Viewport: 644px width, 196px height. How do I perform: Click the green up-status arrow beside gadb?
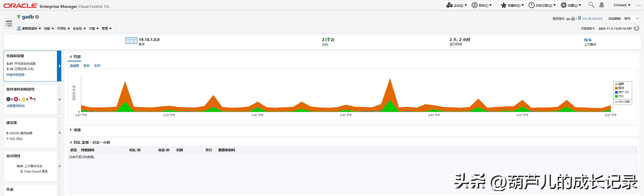point(19,16)
